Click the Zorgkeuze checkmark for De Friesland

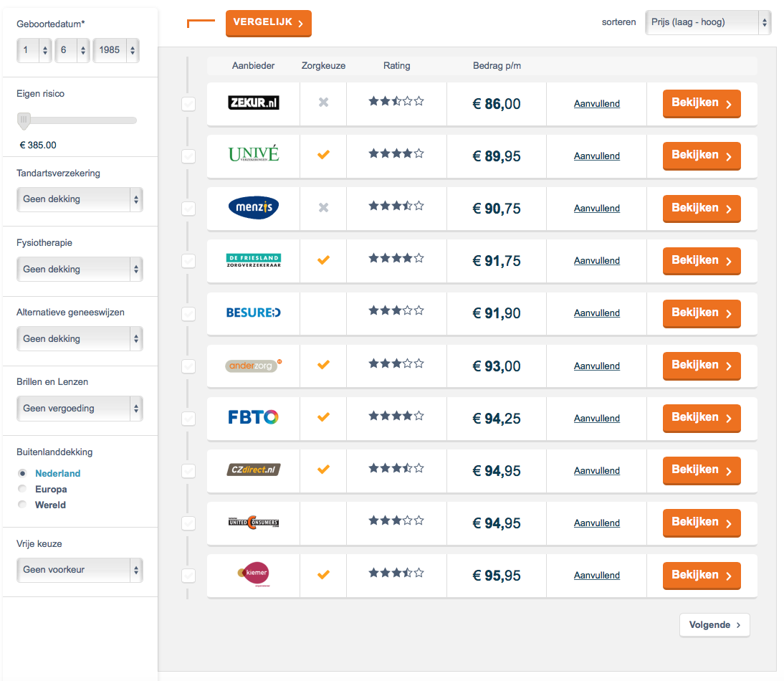pyautogui.click(x=323, y=259)
